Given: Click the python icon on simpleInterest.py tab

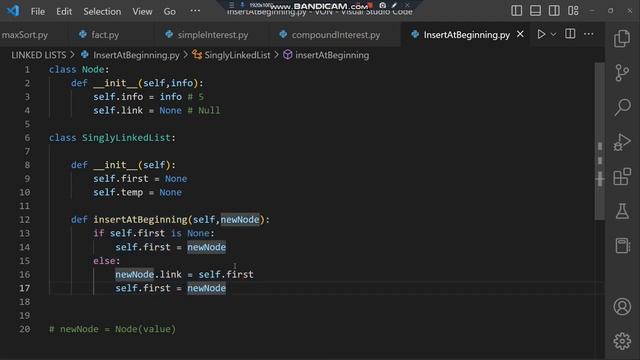Looking at the screenshot, I should (169, 34).
